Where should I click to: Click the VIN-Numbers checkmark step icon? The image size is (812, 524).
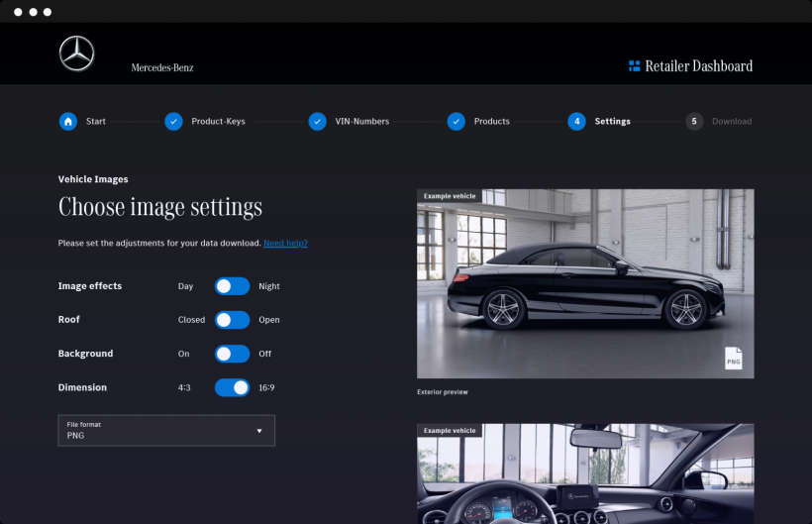pos(318,121)
